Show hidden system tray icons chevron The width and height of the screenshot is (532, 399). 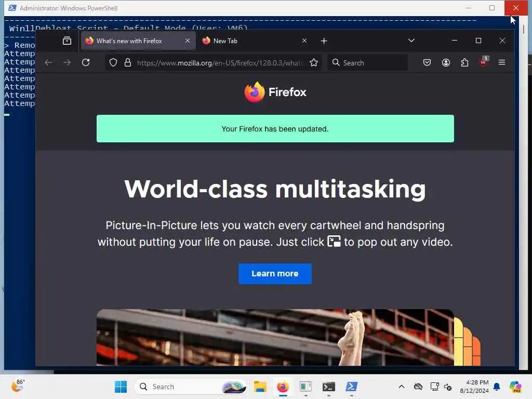pyautogui.click(x=402, y=387)
